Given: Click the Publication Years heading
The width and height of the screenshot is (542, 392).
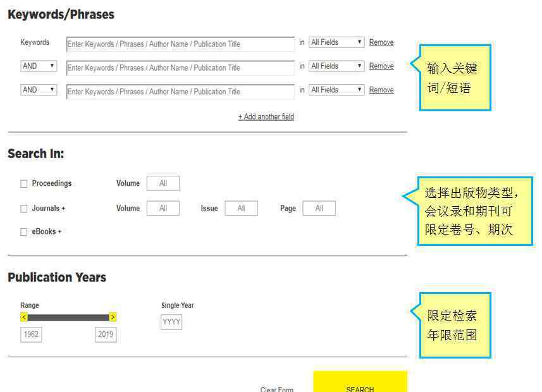Looking at the screenshot, I should tap(57, 277).
